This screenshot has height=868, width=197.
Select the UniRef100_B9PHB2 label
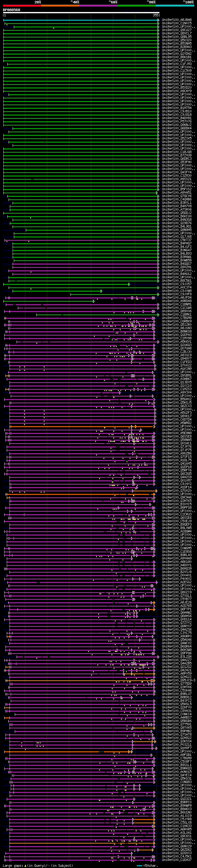coord(177,731)
